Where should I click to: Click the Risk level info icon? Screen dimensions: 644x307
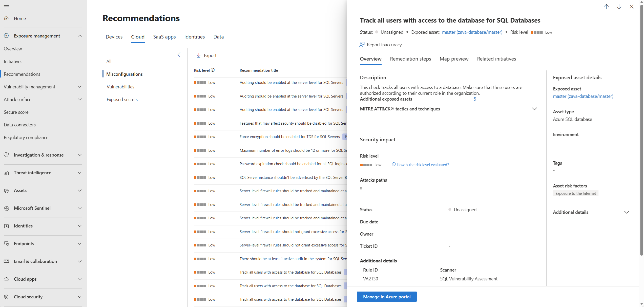[x=213, y=70]
